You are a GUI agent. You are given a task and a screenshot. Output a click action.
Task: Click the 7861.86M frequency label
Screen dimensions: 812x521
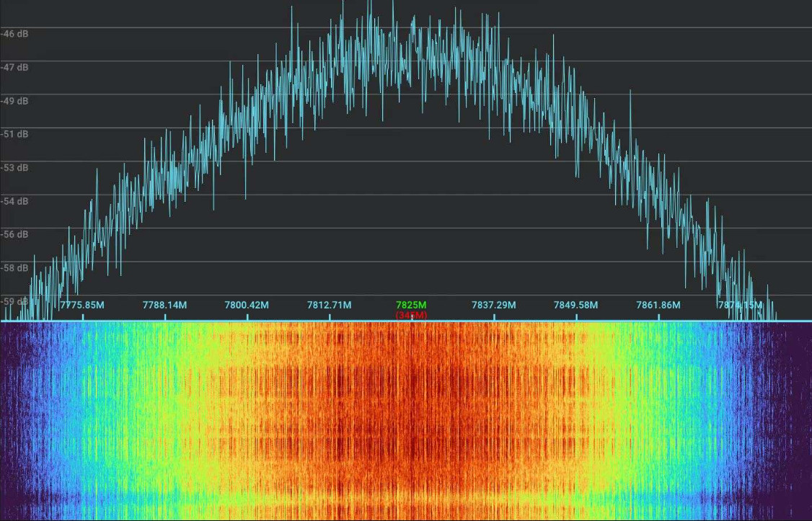point(658,305)
